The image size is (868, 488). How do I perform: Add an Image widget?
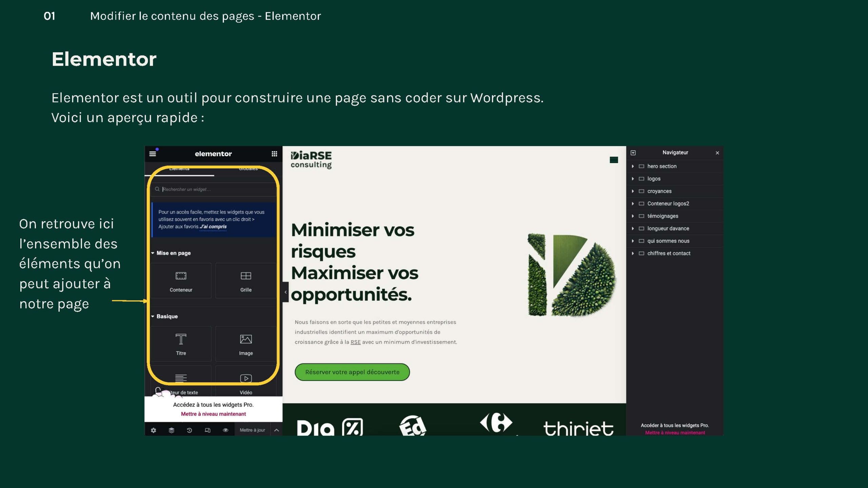[246, 344]
